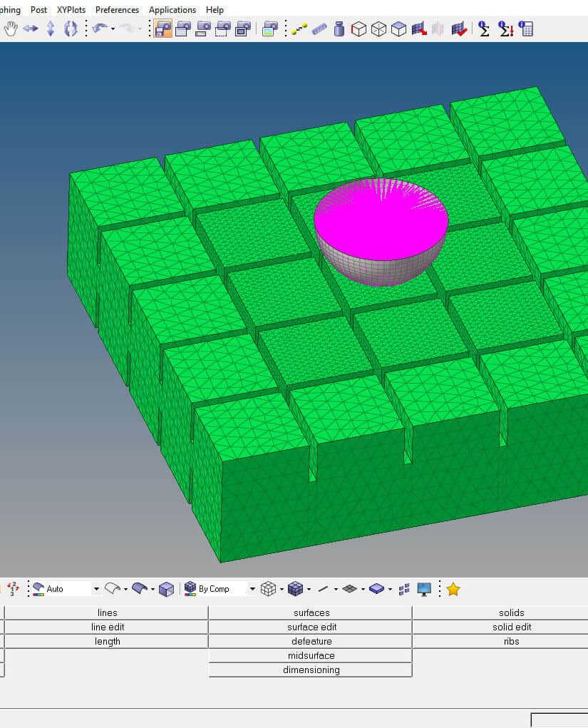Expand the shell layers options arrow
Image resolution: width=588 pixels, height=728 pixels.
[x=363, y=589]
